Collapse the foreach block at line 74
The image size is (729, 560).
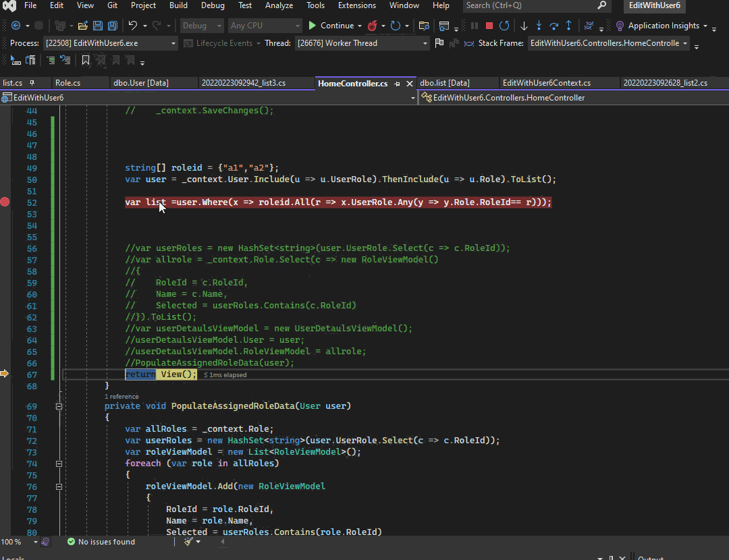[59, 464]
